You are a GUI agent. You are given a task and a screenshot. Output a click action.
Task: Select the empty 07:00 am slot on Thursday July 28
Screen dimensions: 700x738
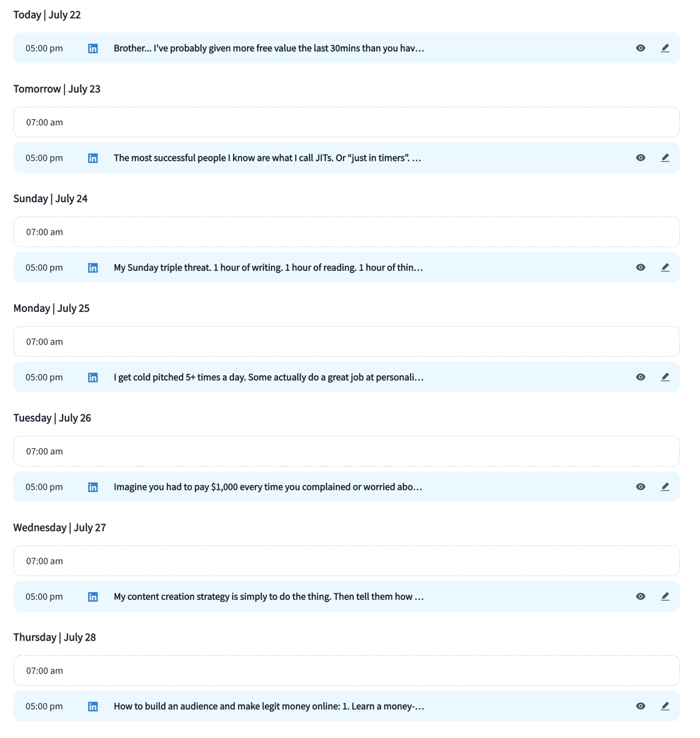(x=346, y=671)
